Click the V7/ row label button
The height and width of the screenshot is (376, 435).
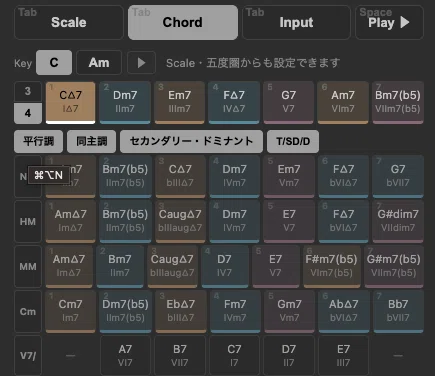(28, 356)
